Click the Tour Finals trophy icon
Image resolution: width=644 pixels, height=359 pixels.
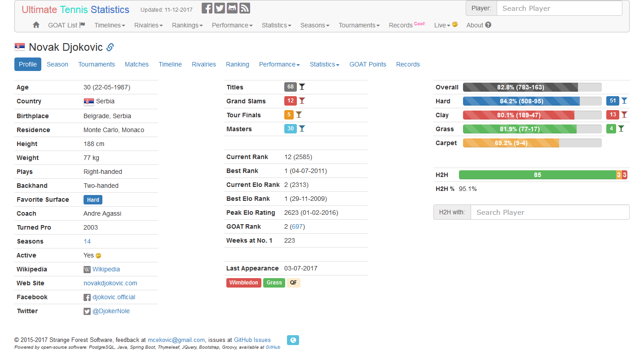point(299,115)
